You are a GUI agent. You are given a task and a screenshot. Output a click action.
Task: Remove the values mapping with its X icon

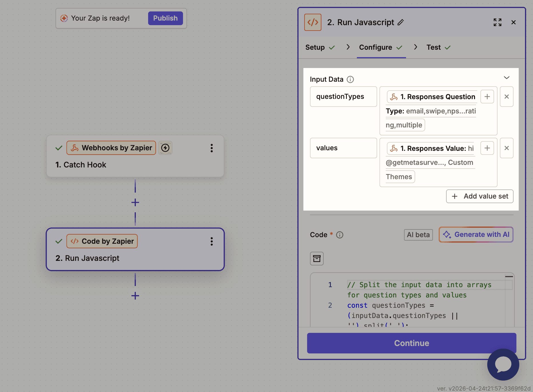tap(506, 148)
